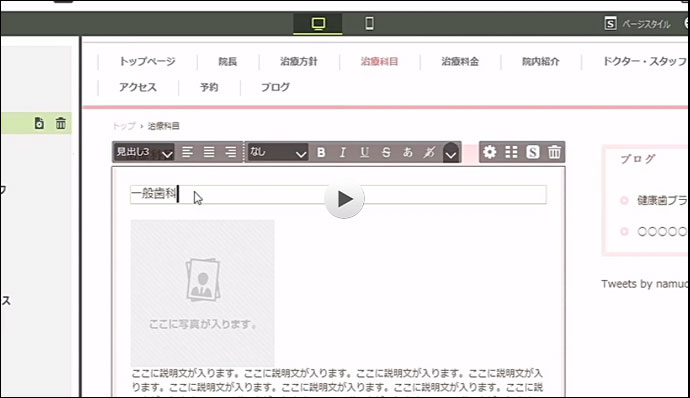Click the あ text formatting icon
This screenshot has width=690, height=398.
[407, 152]
